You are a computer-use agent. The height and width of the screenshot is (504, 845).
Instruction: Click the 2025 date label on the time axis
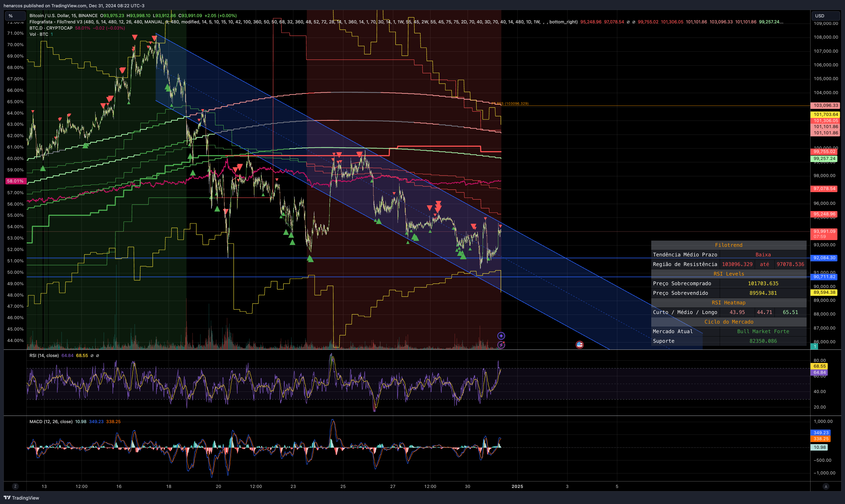517,486
